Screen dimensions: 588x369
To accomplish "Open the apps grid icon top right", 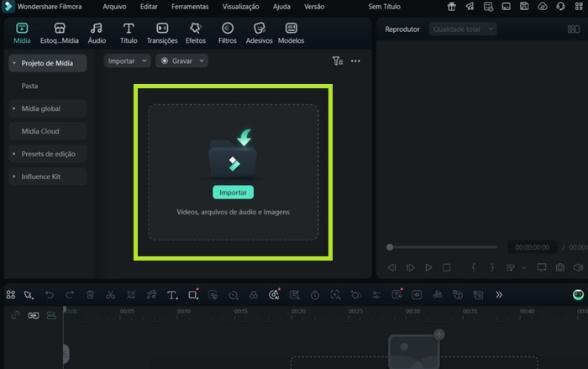I will coord(579,7).
